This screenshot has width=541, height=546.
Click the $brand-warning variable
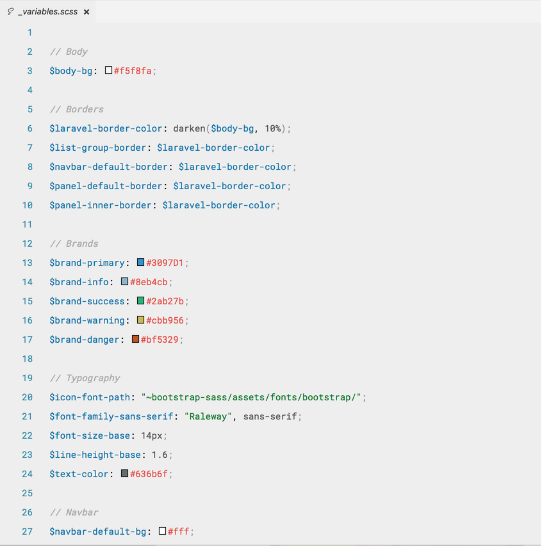[87, 320]
